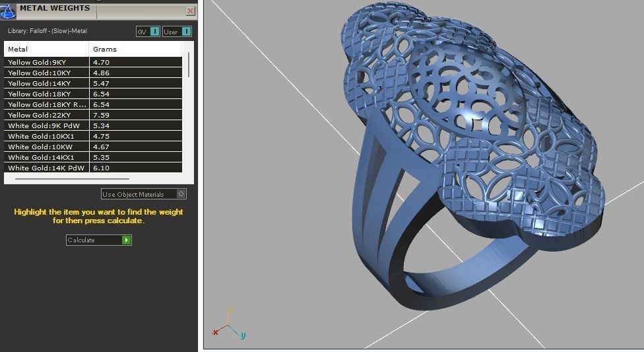The image size is (644, 352).
Task: Enable Use Object Materials option
Action: pyautogui.click(x=144, y=194)
